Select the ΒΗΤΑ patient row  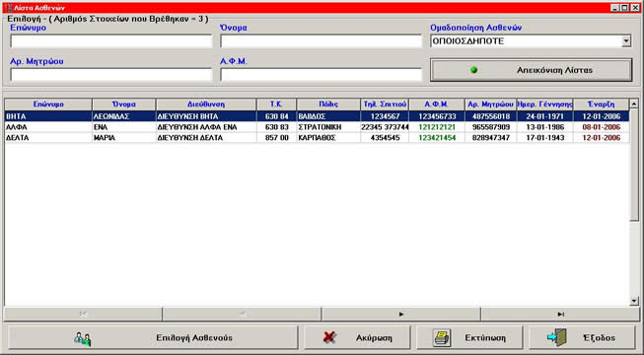(x=317, y=116)
